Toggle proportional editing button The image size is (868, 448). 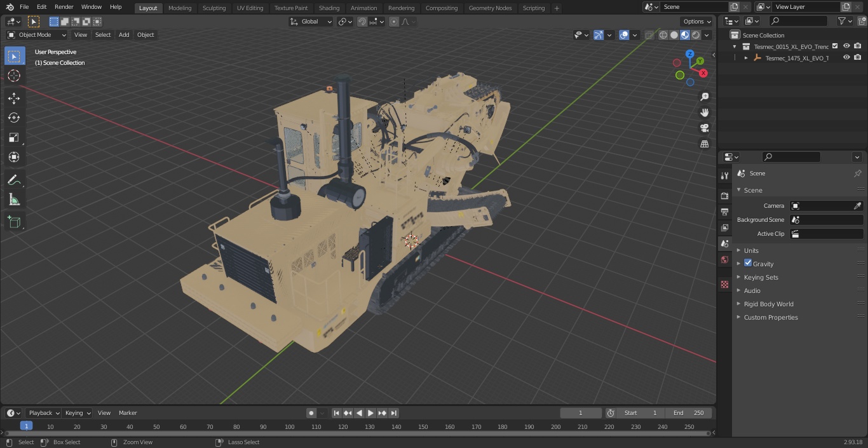[394, 22]
